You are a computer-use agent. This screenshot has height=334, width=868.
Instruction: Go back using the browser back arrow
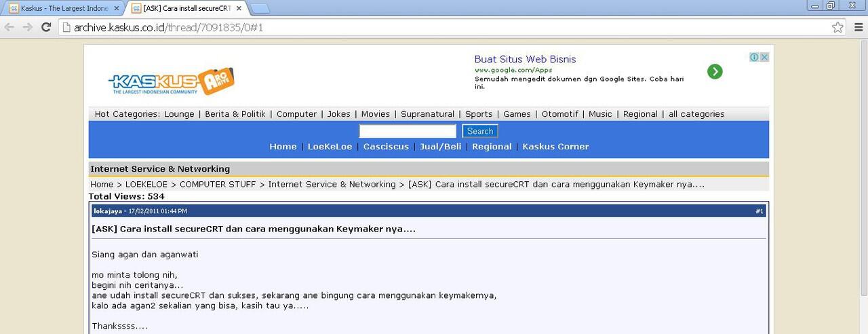coord(9,27)
